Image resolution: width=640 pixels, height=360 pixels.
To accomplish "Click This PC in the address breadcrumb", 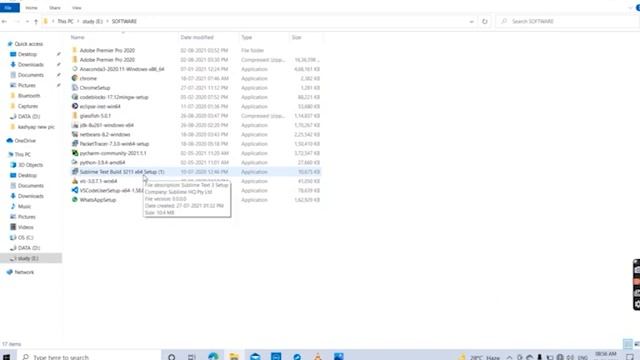I will (x=65, y=21).
